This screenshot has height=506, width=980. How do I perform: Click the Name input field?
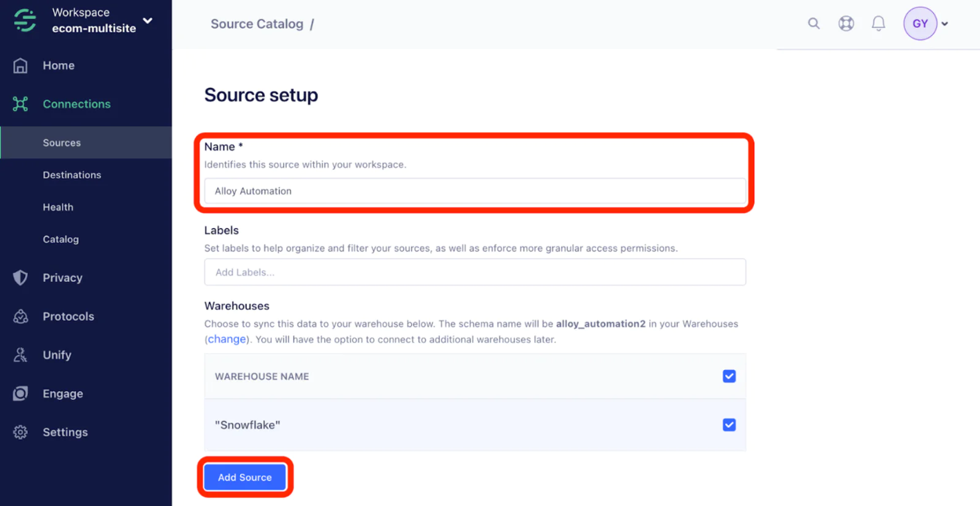coord(475,191)
